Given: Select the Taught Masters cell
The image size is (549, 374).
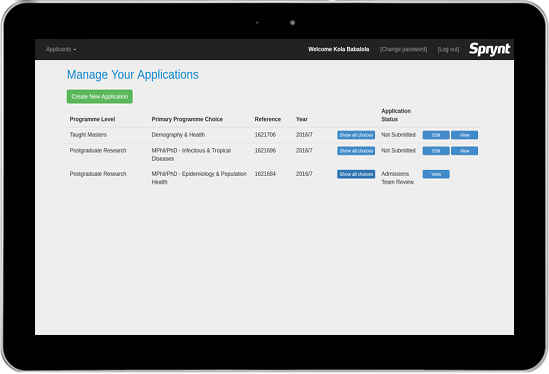Looking at the screenshot, I should point(88,135).
